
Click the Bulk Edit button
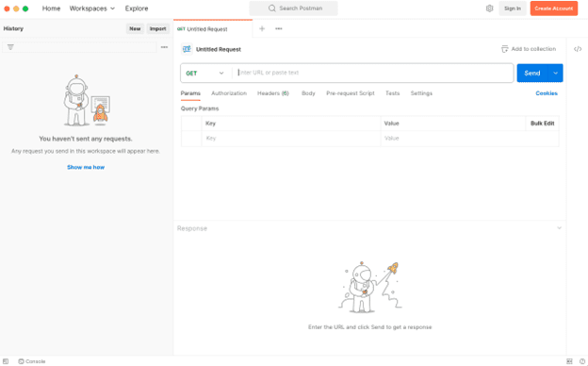click(542, 124)
